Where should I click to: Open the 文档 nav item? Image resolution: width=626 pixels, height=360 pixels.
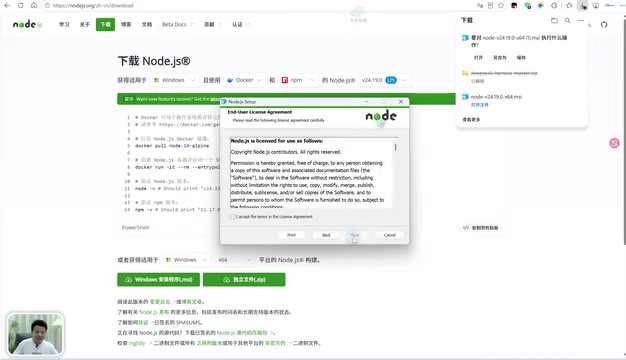click(x=147, y=25)
